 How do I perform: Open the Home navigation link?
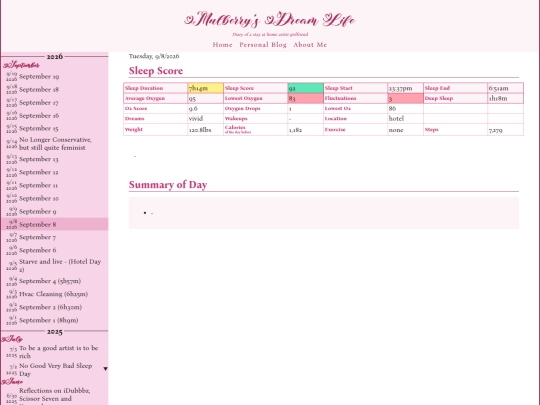click(x=222, y=45)
